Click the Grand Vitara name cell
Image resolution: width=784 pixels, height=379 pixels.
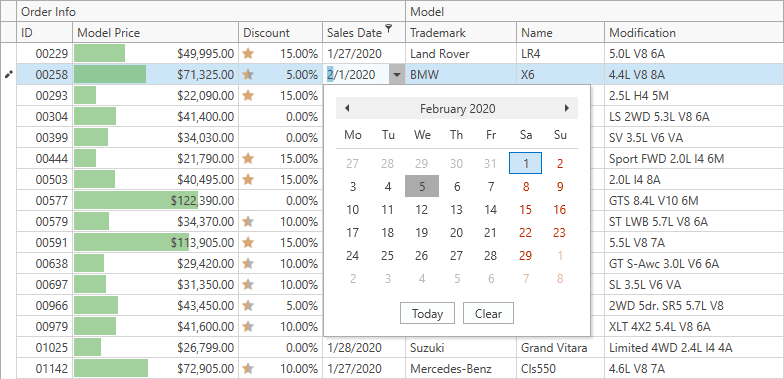(560, 348)
